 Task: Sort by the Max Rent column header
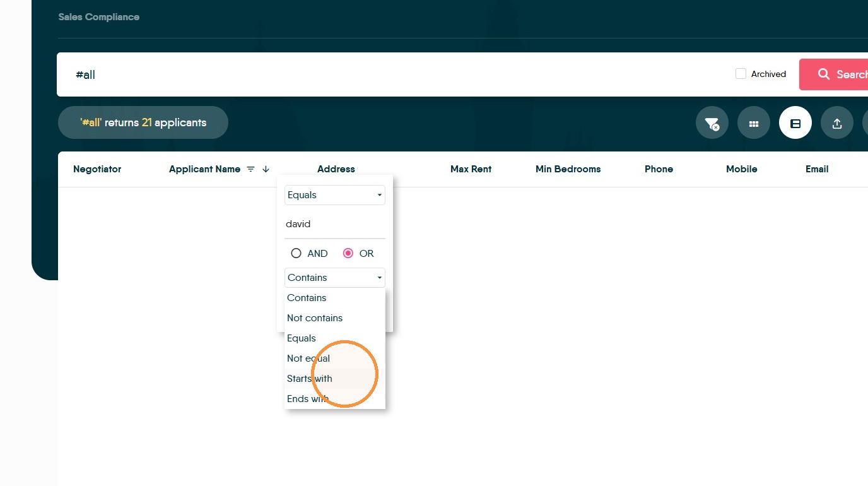(471, 169)
